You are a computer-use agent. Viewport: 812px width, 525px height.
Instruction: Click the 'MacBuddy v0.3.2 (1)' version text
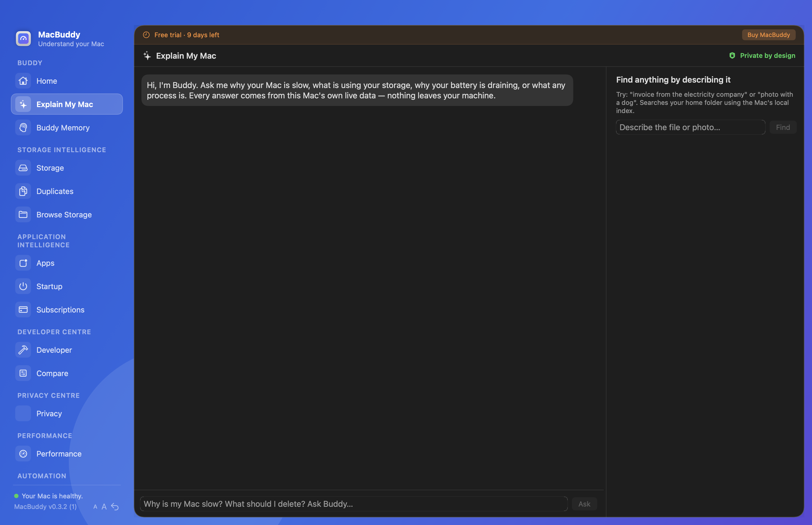(x=45, y=507)
